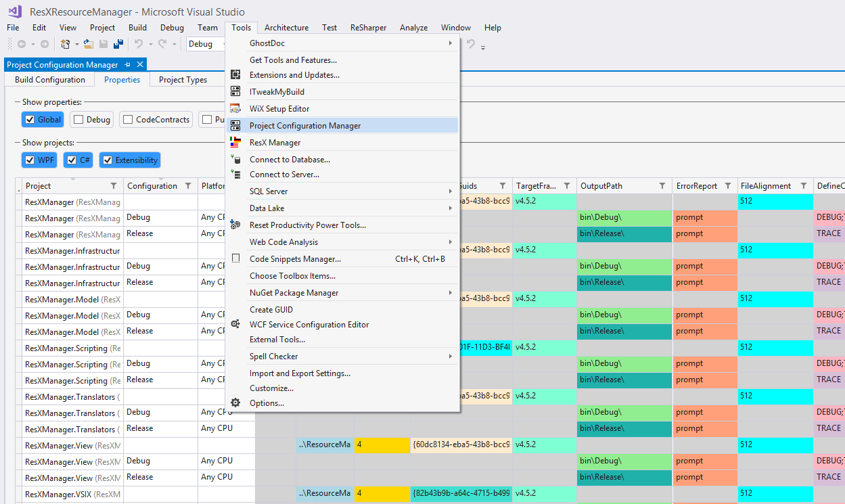Open the ErrorReport column filter
Screen dimensions: 845x504
click(x=728, y=186)
